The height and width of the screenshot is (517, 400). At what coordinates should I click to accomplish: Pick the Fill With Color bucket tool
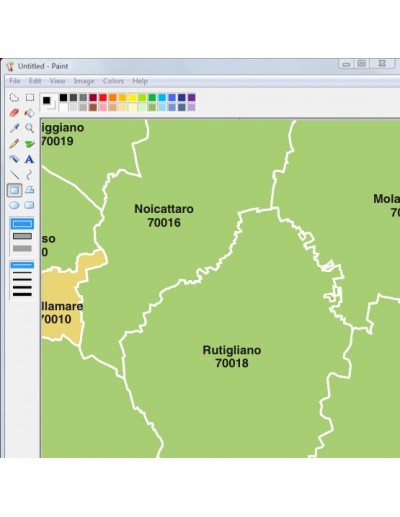tap(29, 113)
